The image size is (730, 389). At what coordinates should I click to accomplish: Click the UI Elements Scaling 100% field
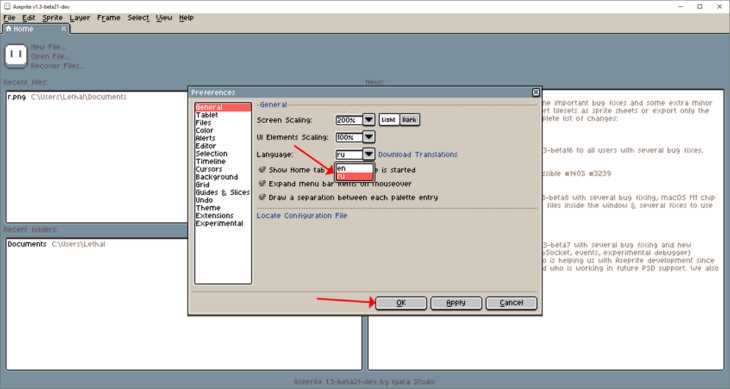pos(349,137)
